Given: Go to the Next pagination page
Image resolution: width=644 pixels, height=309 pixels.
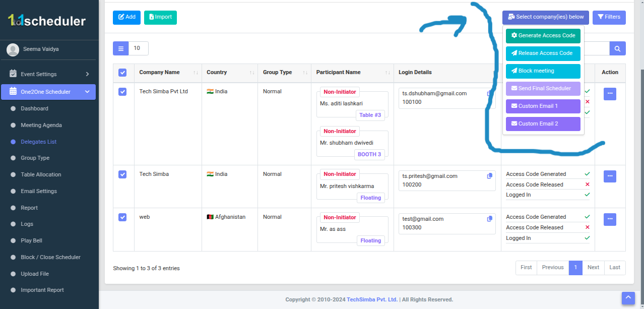Looking at the screenshot, I should pos(593,268).
